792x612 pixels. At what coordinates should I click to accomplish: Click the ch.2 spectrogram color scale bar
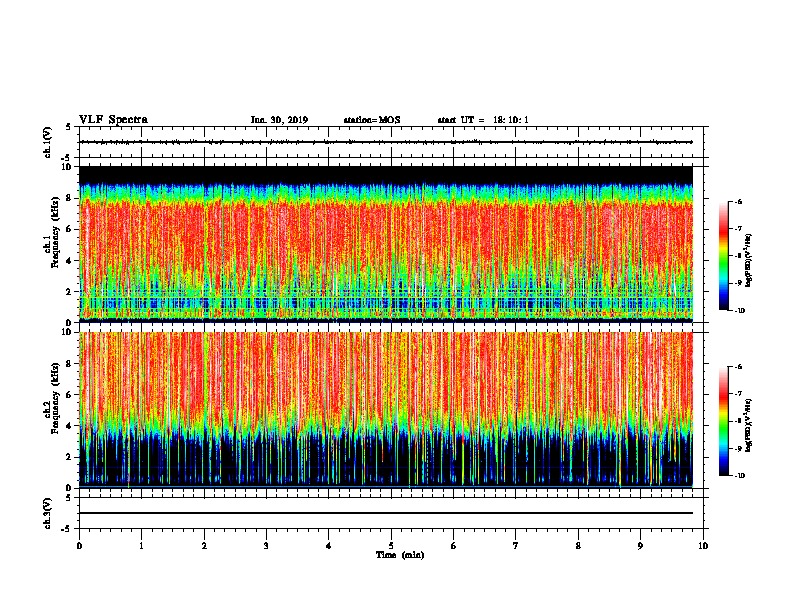tap(724, 421)
